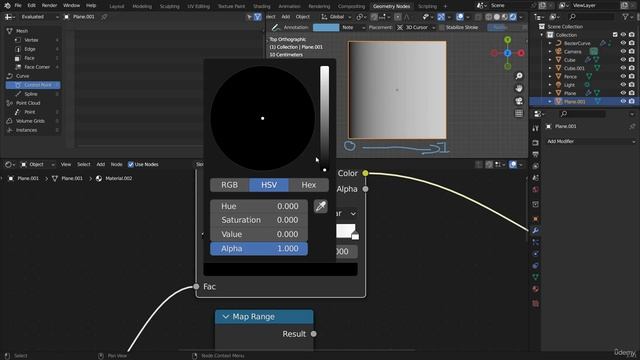Toggle the Use Nodes checkbox
This screenshot has height=360, width=640.
coord(131,164)
